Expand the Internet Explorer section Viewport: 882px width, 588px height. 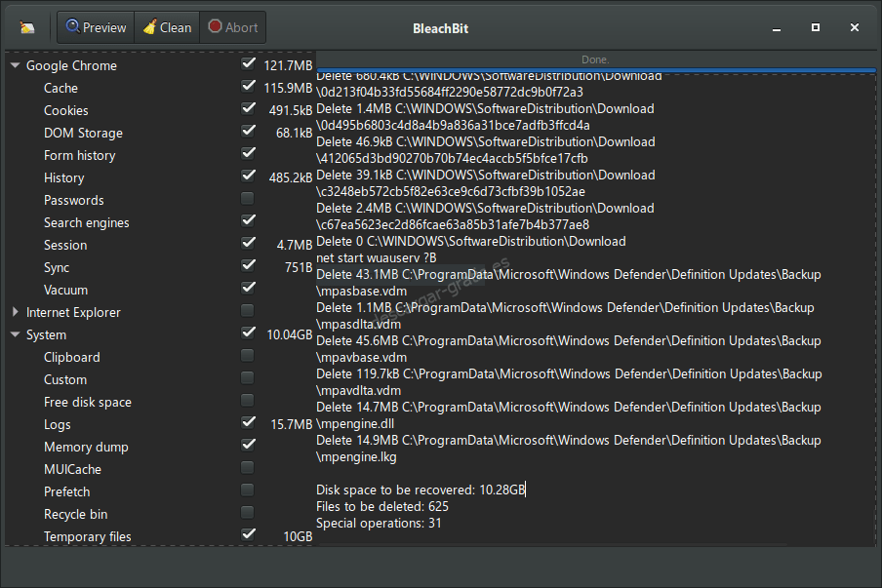coord(14,312)
